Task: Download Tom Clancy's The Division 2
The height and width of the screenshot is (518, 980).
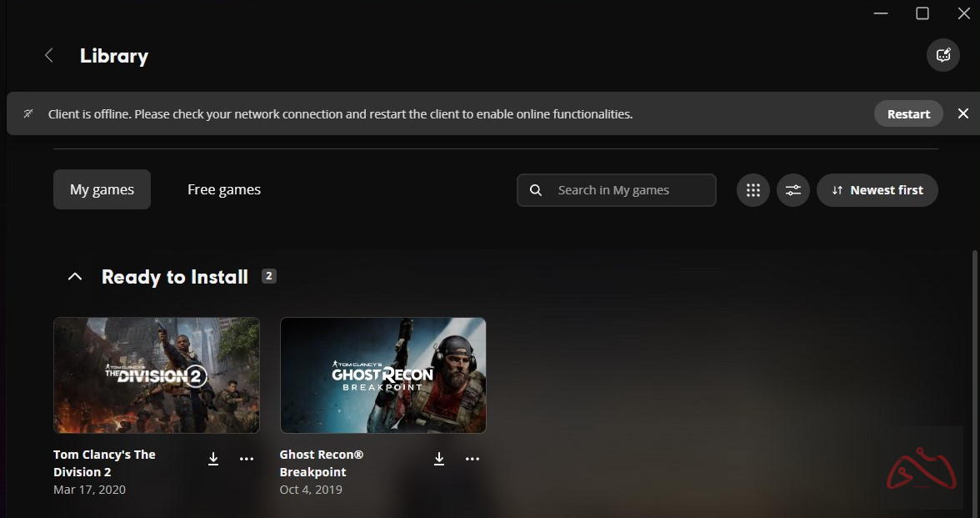Action: 213,459
